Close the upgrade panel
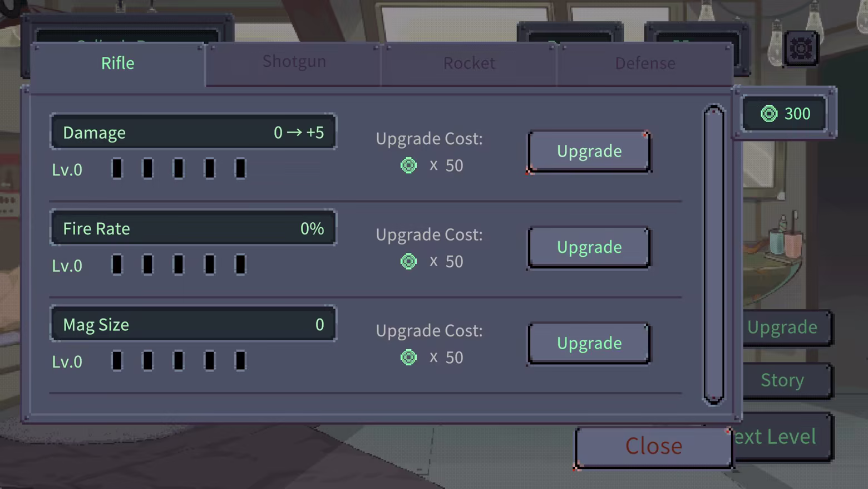Image resolution: width=868 pixels, height=489 pixels. 654,447
